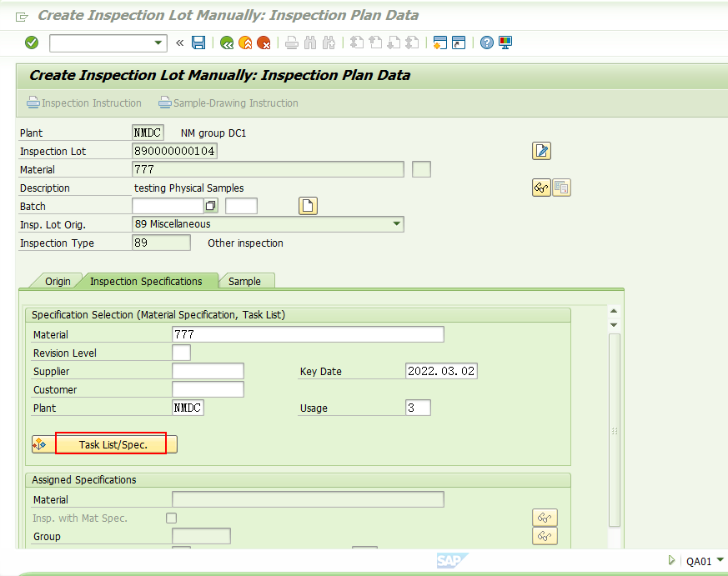This screenshot has height=576, width=728.
Task: Click the Key Date field 2022.03.02
Action: 441,371
